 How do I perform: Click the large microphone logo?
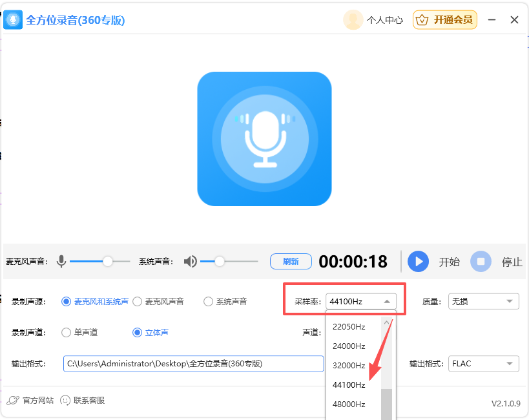coord(264,139)
